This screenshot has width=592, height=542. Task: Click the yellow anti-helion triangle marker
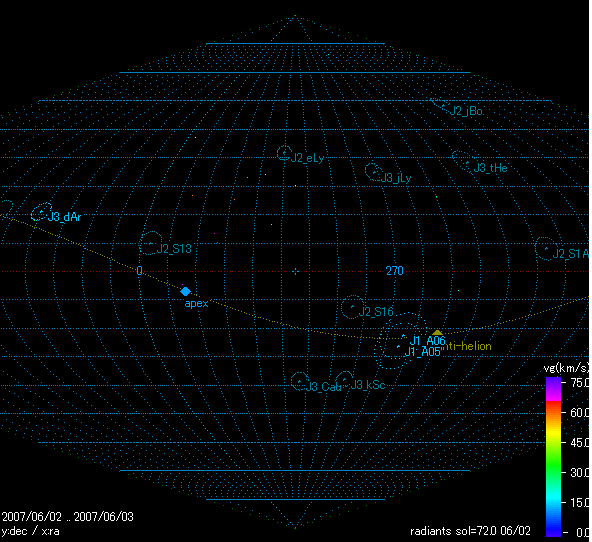tap(437, 333)
